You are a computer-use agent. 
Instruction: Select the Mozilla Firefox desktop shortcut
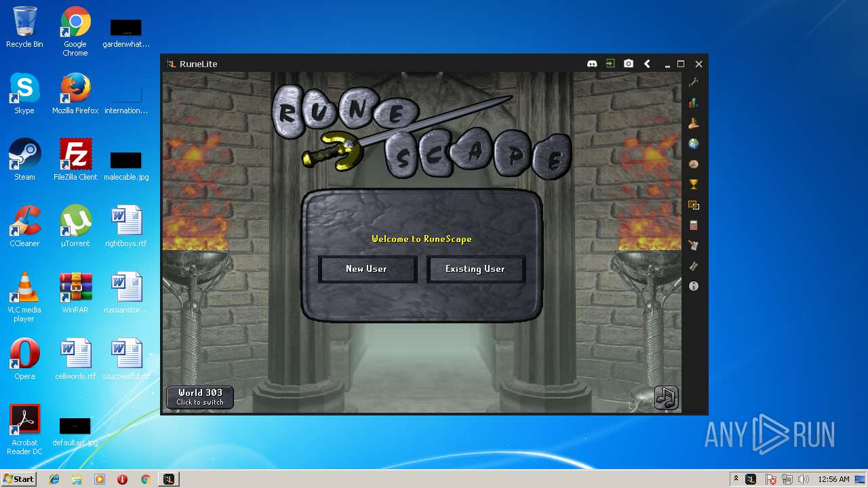75,94
